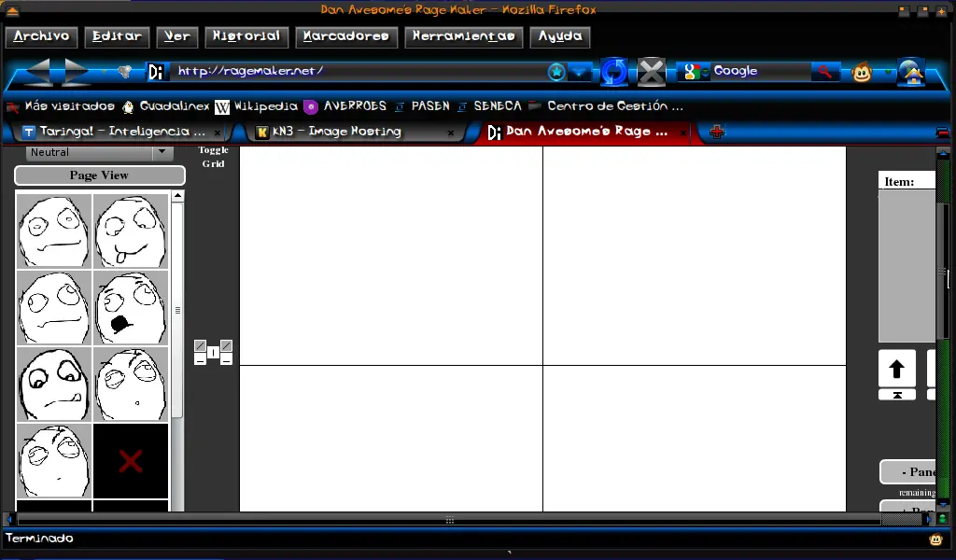Click the horizontal page scrollbar thumb

[449, 521]
